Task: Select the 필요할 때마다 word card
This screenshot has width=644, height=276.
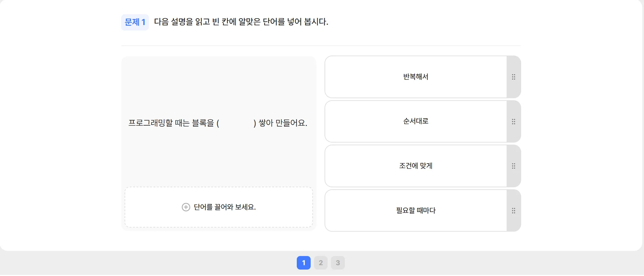Action: point(416,211)
